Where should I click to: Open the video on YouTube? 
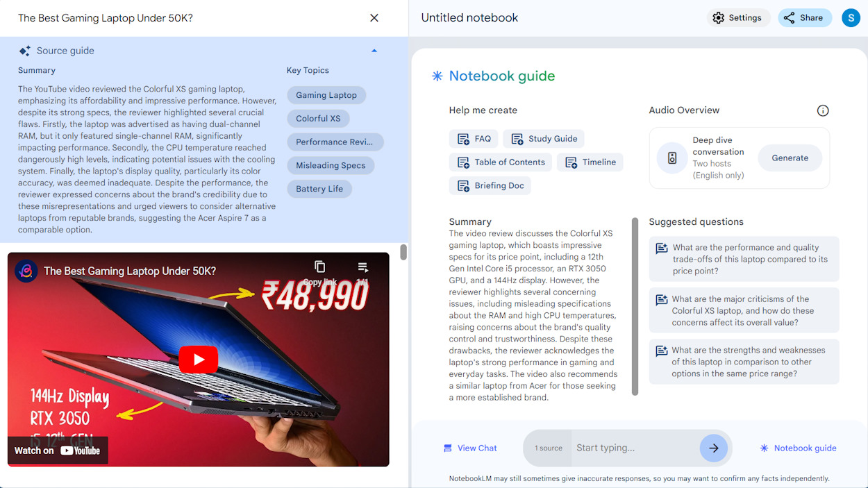pyautogui.click(x=58, y=450)
